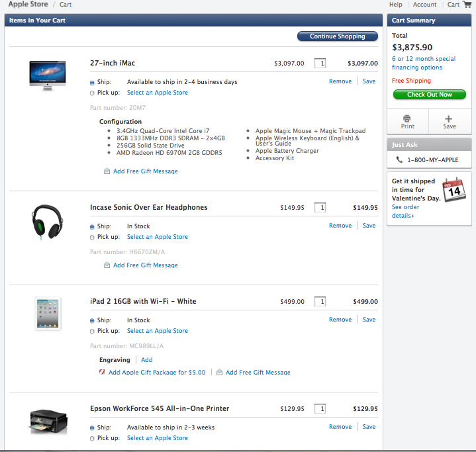This screenshot has height=452, width=476.
Task: Select Ship option for 27-inch iMac
Action: tap(92, 83)
